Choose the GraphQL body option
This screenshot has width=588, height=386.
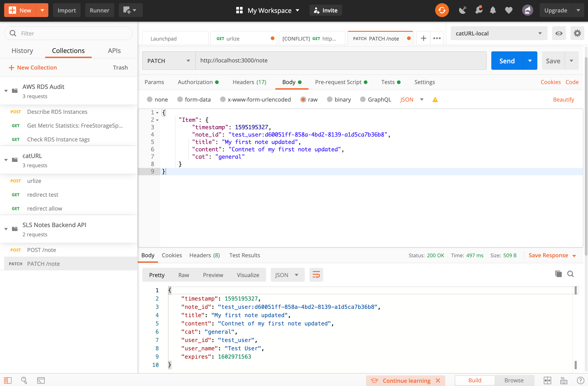362,99
